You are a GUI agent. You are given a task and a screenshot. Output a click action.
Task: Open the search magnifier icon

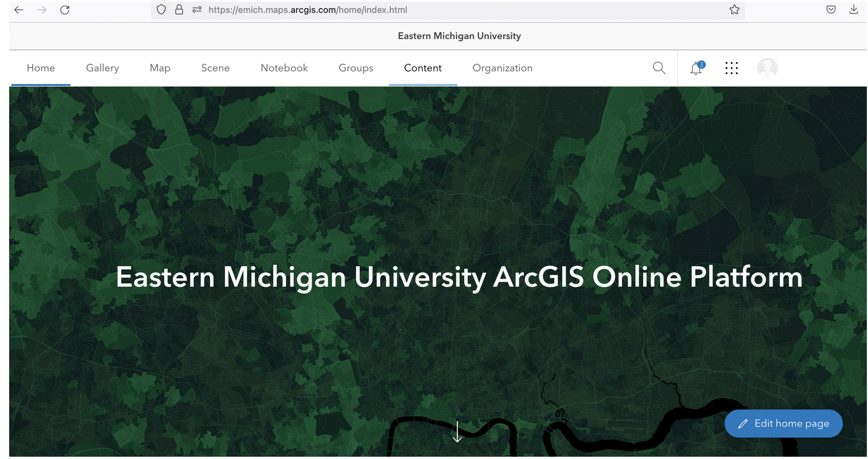[659, 68]
